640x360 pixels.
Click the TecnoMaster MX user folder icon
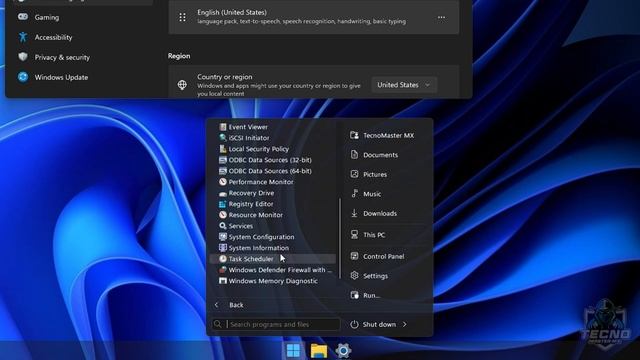(354, 135)
